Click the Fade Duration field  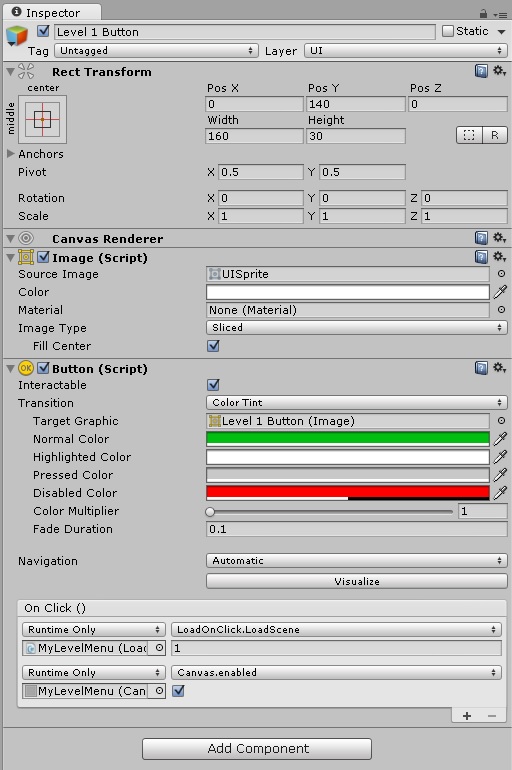(357, 529)
